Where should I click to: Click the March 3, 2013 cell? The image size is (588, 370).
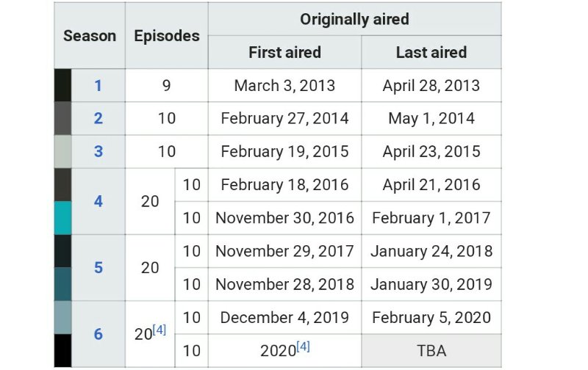coord(285,85)
